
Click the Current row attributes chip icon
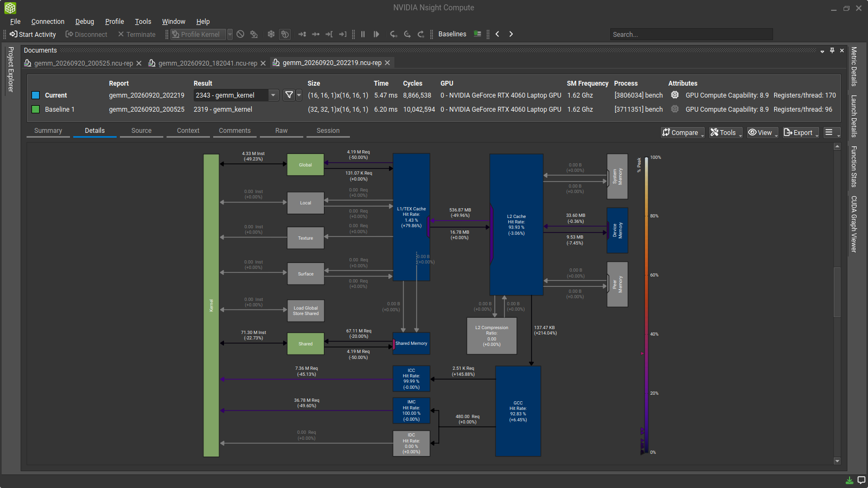click(x=675, y=95)
